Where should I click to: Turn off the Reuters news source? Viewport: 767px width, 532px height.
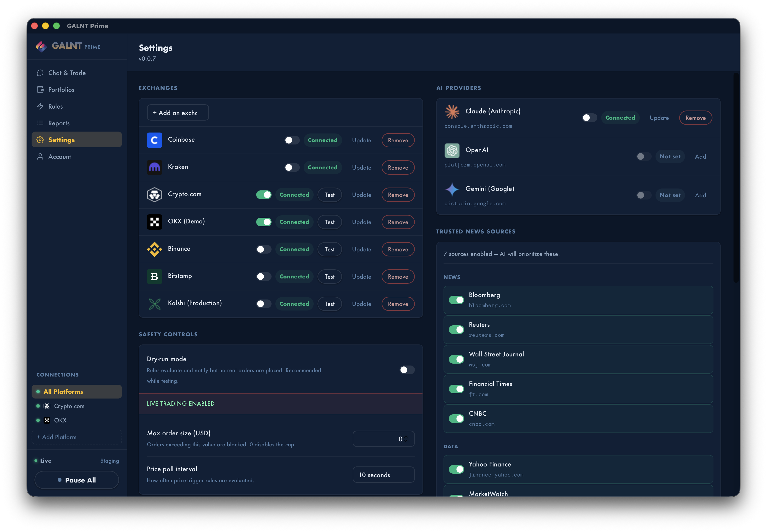click(x=456, y=330)
